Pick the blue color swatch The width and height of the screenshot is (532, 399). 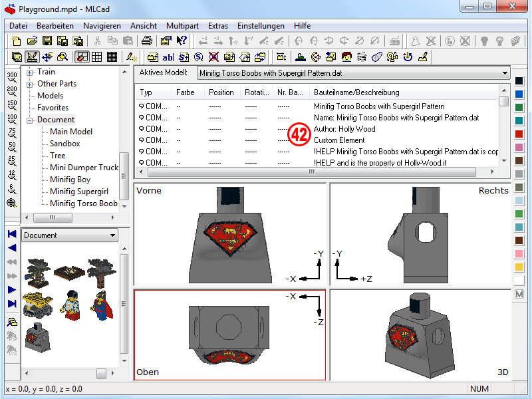[519, 94]
